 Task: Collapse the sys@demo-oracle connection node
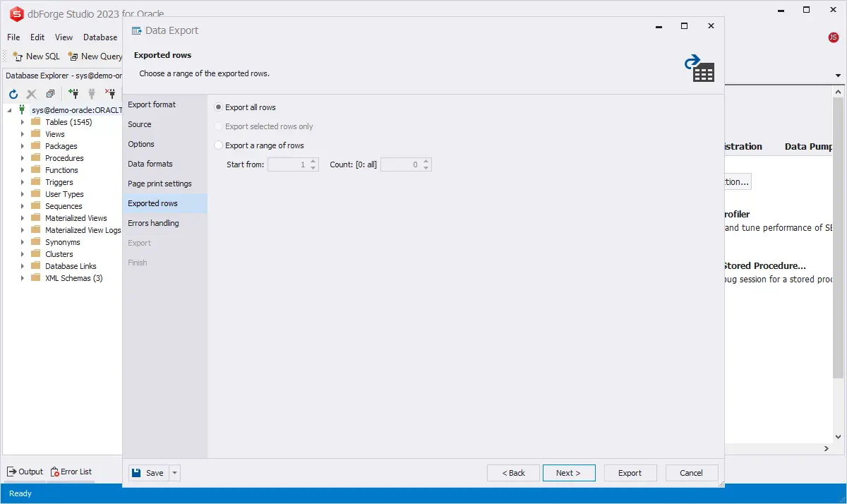coord(10,110)
